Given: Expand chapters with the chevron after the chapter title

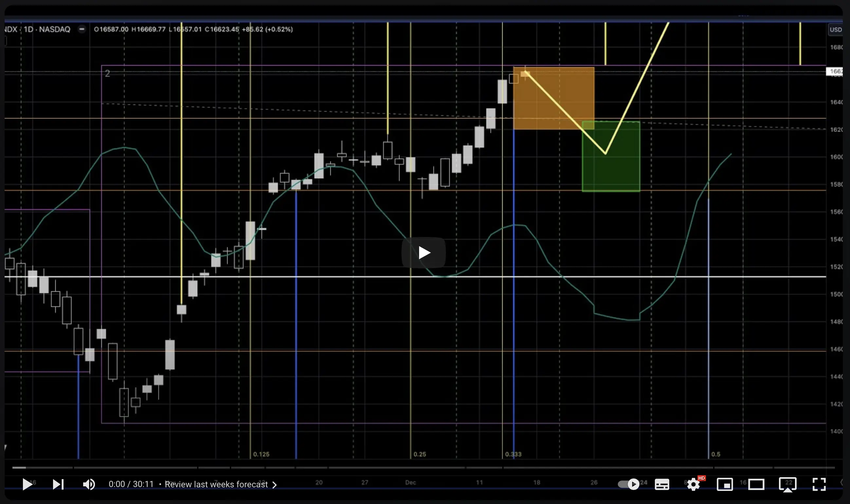Looking at the screenshot, I should [274, 485].
